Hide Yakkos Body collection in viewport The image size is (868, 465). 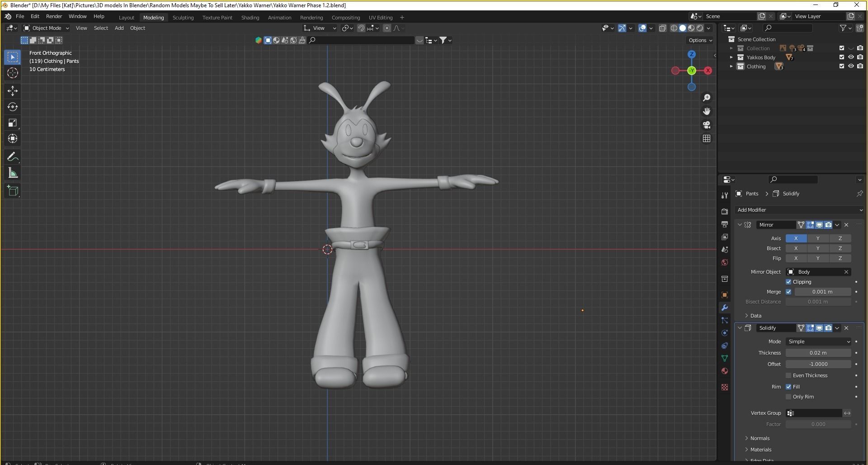click(851, 57)
